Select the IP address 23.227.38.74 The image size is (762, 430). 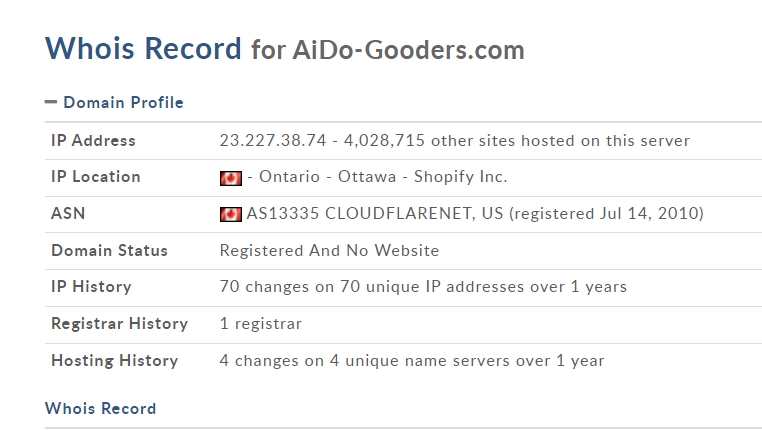point(273,140)
